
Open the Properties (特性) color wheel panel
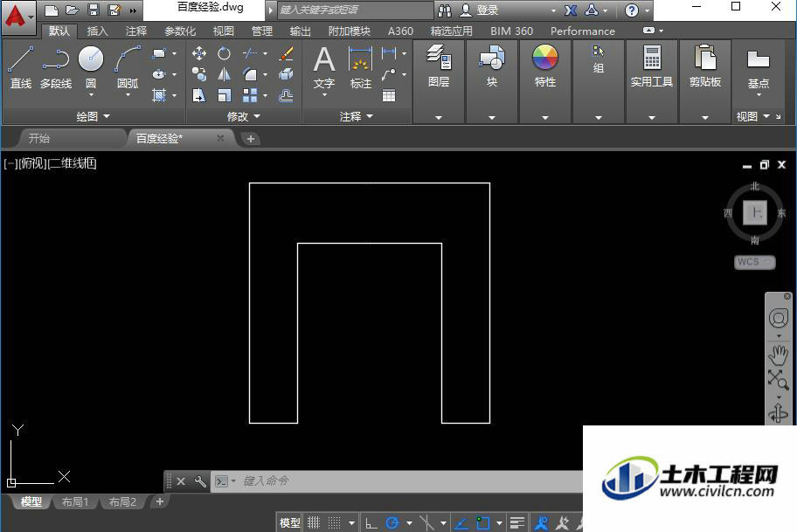545,66
